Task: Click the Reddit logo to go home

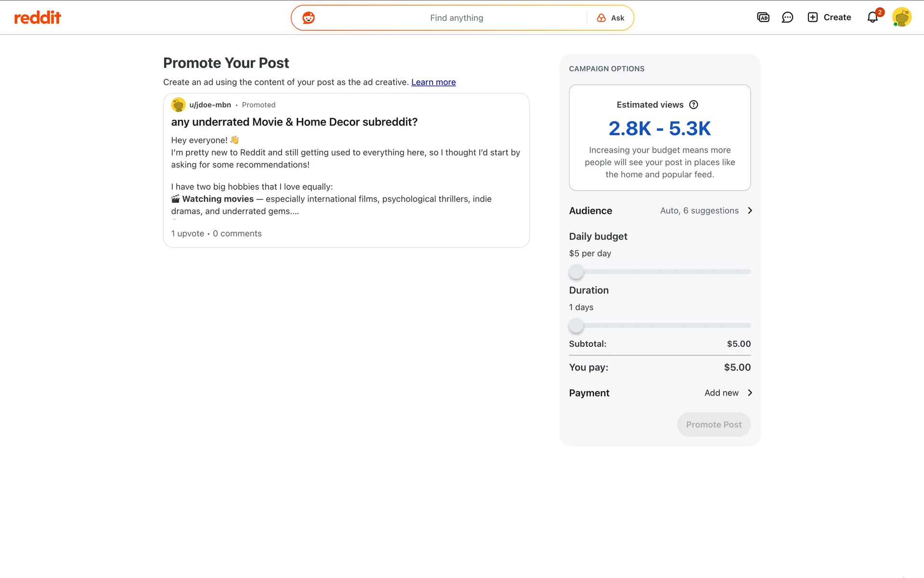Action: point(38,18)
